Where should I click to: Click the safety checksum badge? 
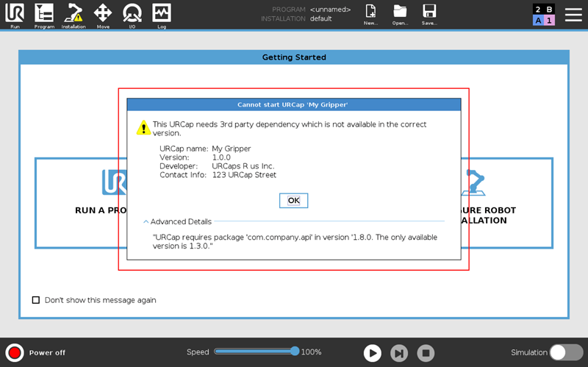tap(544, 15)
